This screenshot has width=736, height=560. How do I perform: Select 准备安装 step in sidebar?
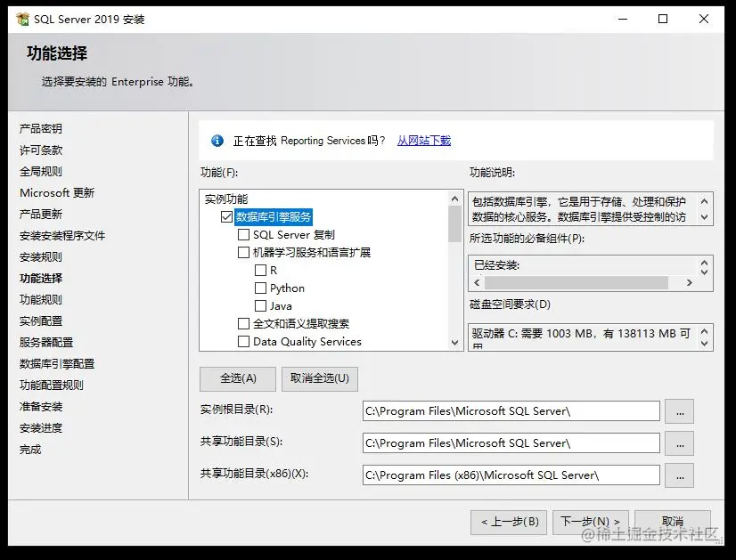pyautogui.click(x=41, y=407)
